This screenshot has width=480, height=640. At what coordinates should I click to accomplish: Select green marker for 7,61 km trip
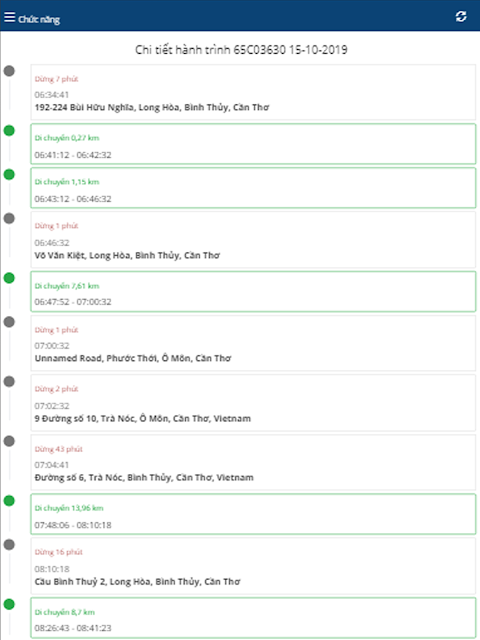pos(9,278)
